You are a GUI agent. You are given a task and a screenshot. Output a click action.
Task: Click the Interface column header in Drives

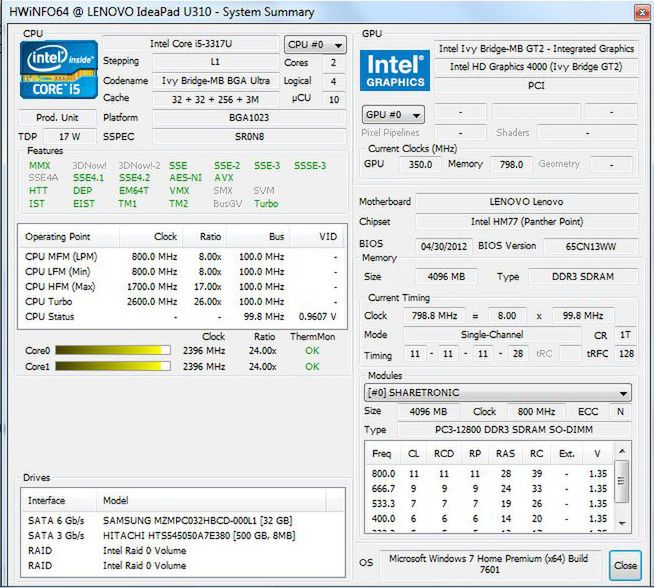(59, 500)
